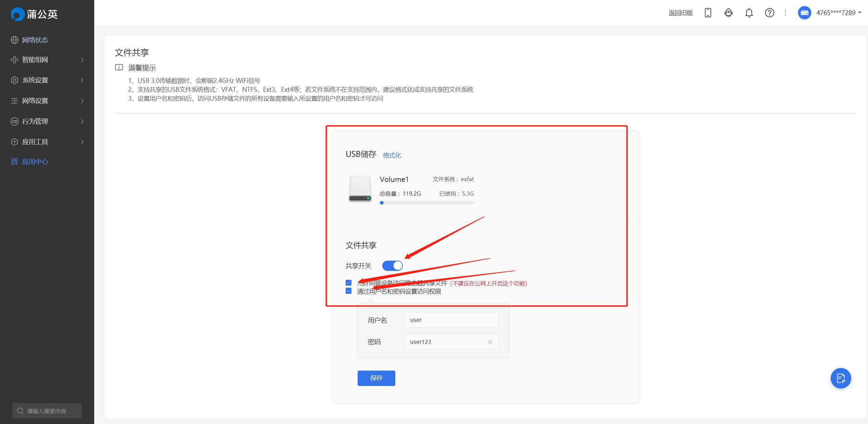The image size is (868, 424).
Task: Click the rocket upgrade icon in top bar
Action: point(728,13)
